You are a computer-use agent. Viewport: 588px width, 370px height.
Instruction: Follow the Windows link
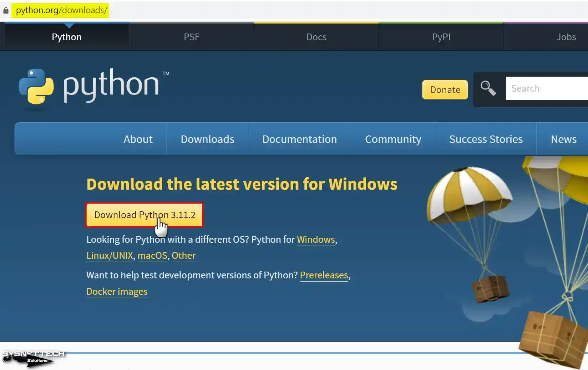click(316, 240)
